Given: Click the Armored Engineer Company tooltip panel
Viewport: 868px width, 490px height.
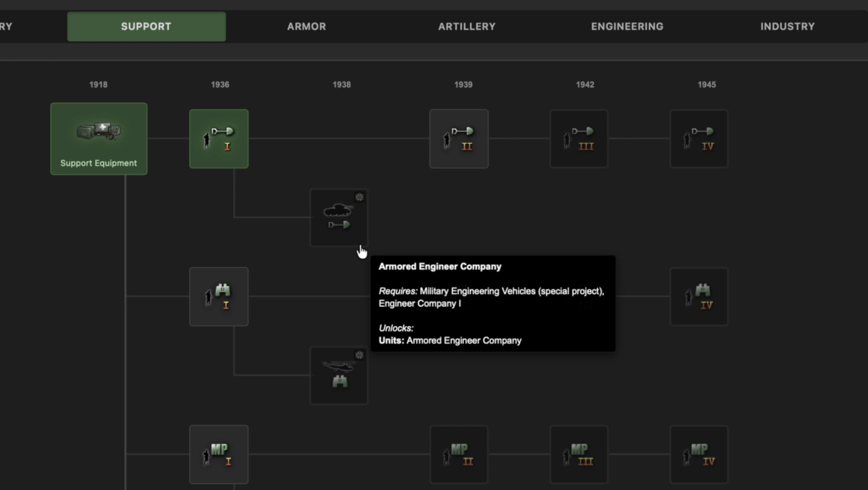Looking at the screenshot, I should (x=493, y=303).
